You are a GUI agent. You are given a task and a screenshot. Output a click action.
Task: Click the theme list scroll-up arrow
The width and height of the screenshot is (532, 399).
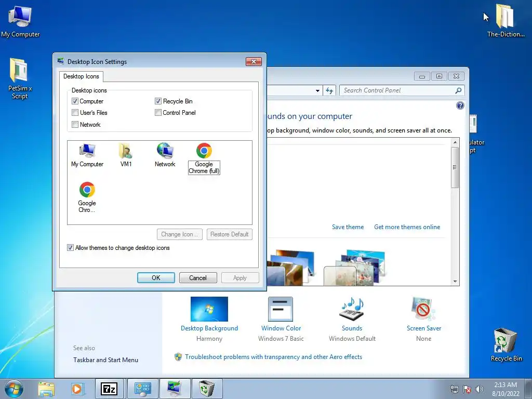pyautogui.click(x=455, y=142)
